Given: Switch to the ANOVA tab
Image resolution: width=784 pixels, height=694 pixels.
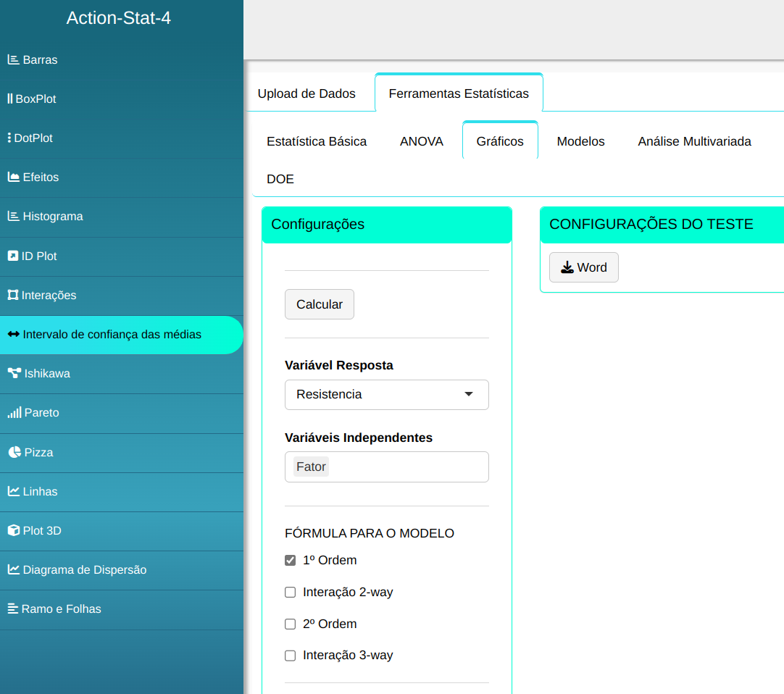Looking at the screenshot, I should [421, 142].
